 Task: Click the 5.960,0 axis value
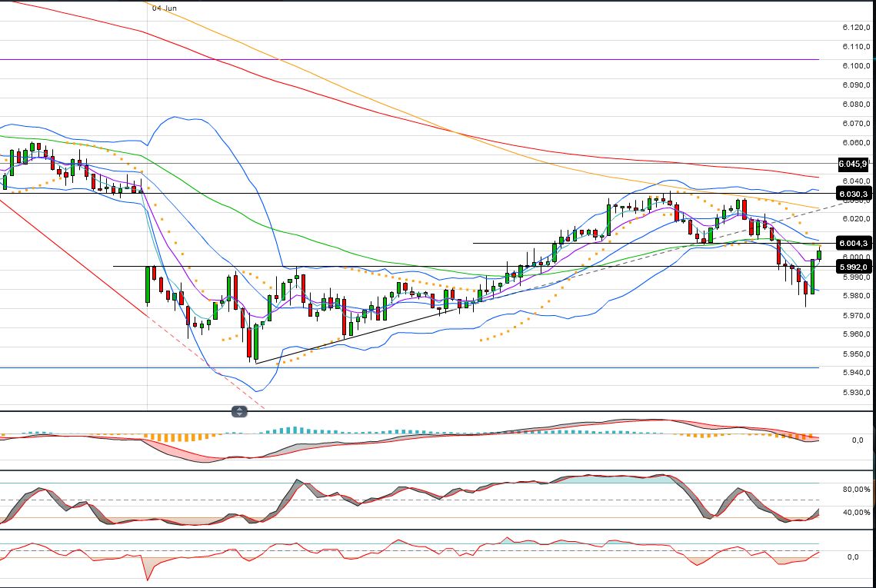coord(856,334)
